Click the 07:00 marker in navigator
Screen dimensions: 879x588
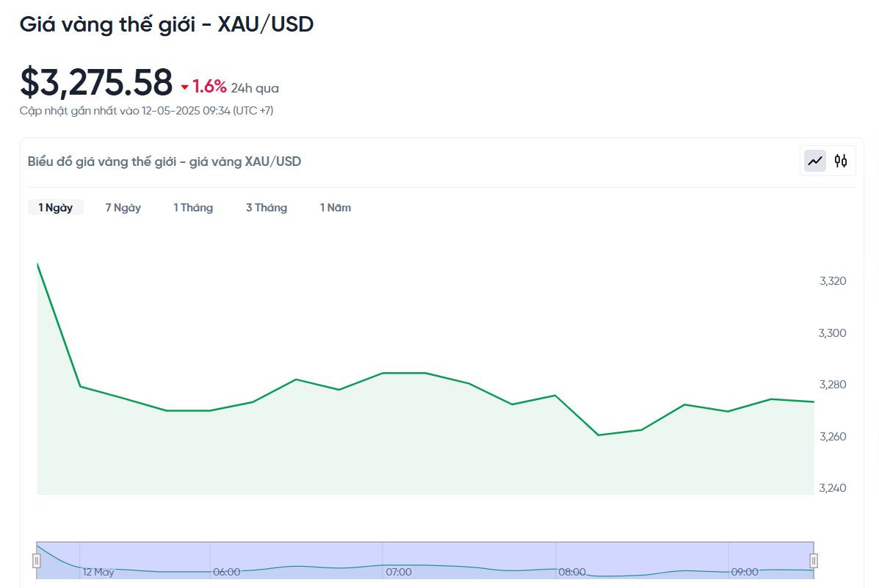point(399,572)
